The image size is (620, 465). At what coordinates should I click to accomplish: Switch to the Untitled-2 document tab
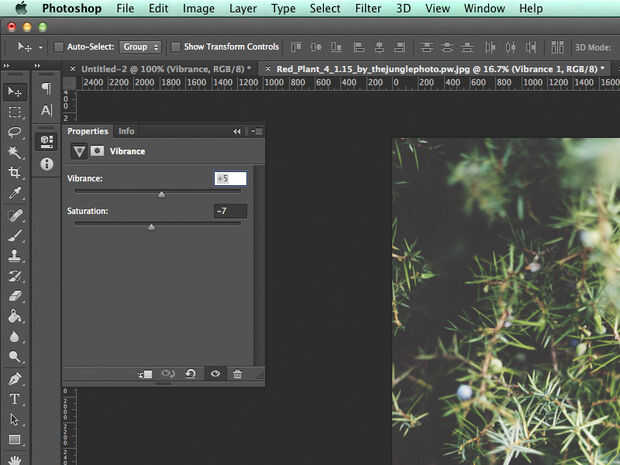(x=166, y=69)
